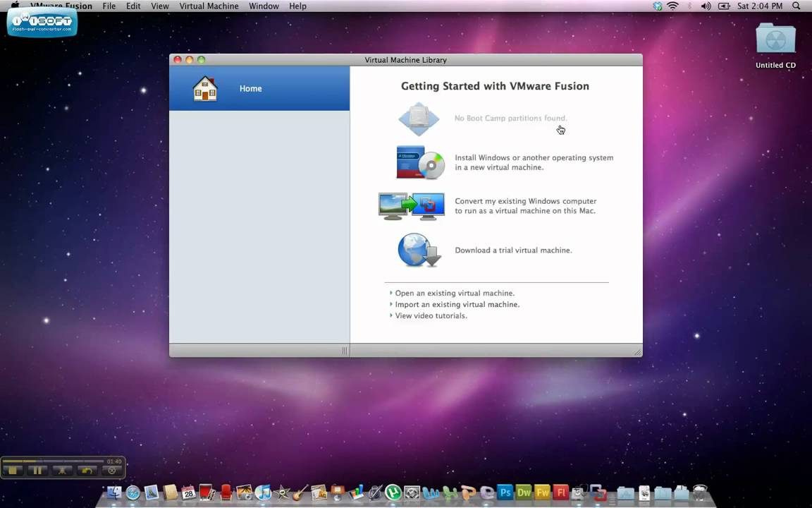Open uTorrent green icon in the Dock
Screen dimensions: 812x508
pyautogui.click(x=393, y=492)
